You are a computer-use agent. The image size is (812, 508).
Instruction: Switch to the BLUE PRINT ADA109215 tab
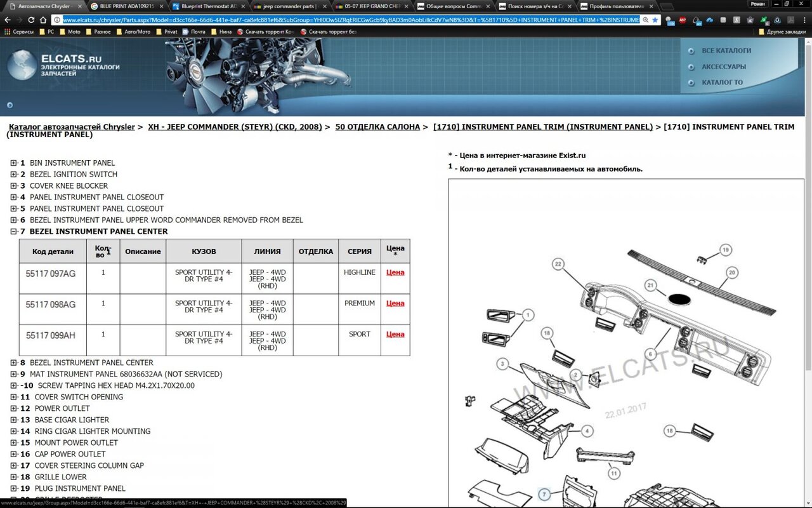point(126,6)
